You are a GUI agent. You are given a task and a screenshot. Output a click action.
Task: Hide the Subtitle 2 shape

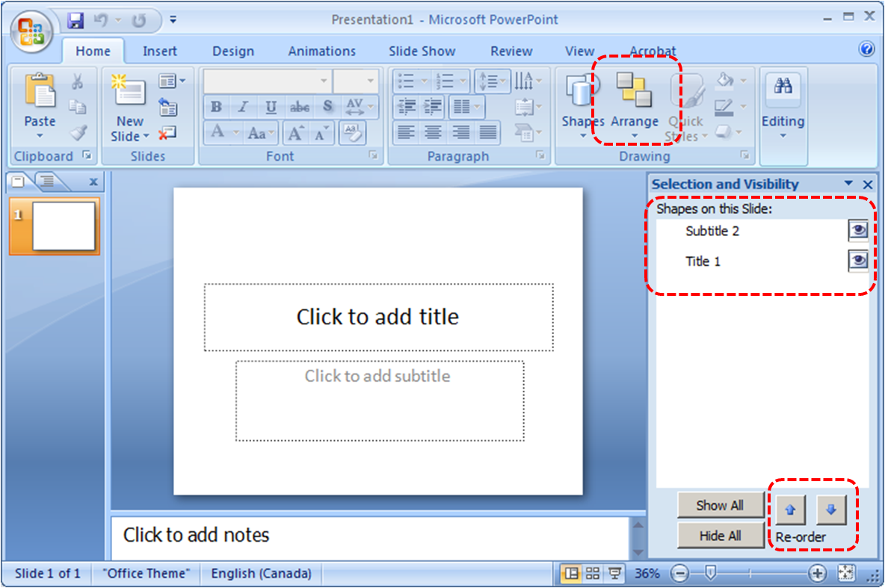(x=858, y=231)
